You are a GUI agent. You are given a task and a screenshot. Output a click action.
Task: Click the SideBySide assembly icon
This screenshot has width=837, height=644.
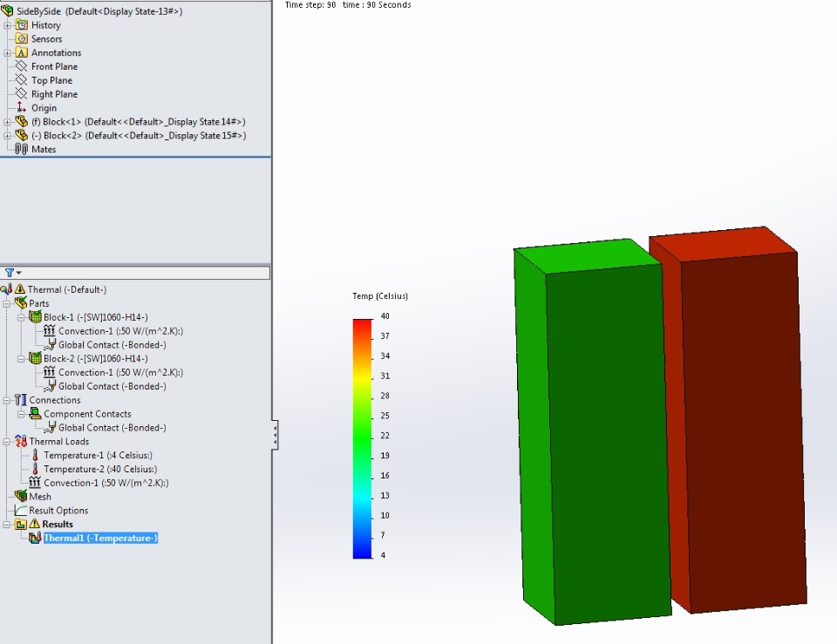pyautogui.click(x=7, y=10)
